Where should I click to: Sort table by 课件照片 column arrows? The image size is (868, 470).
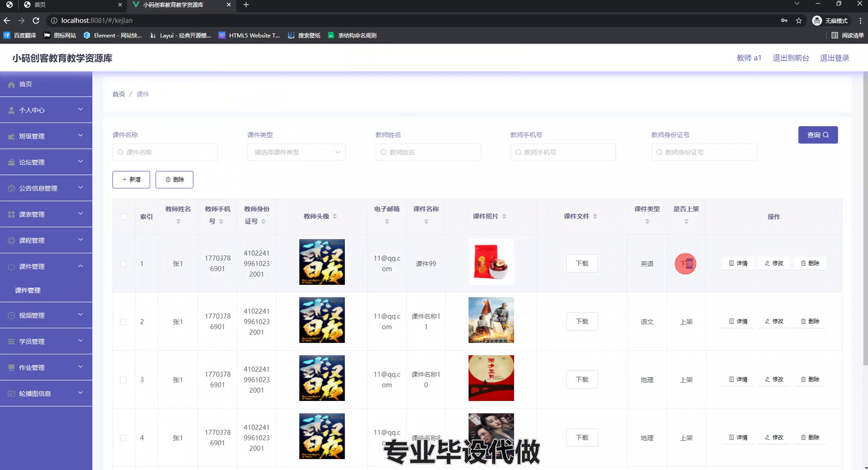tap(504, 216)
